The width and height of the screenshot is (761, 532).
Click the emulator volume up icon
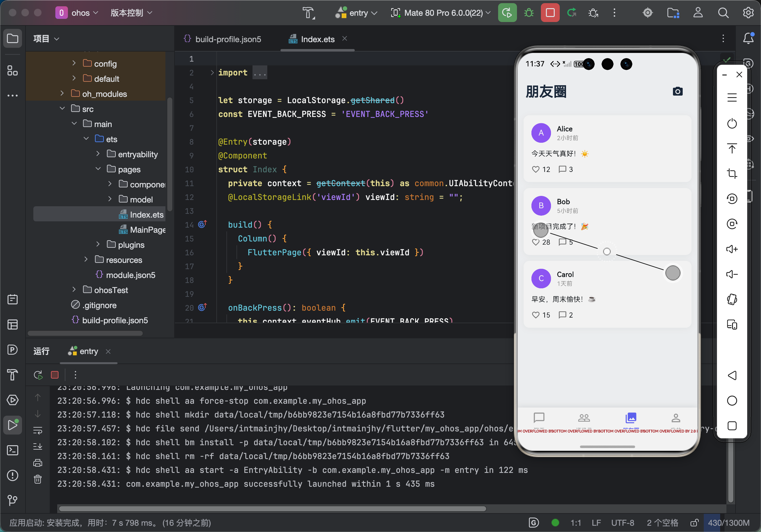coord(731,249)
